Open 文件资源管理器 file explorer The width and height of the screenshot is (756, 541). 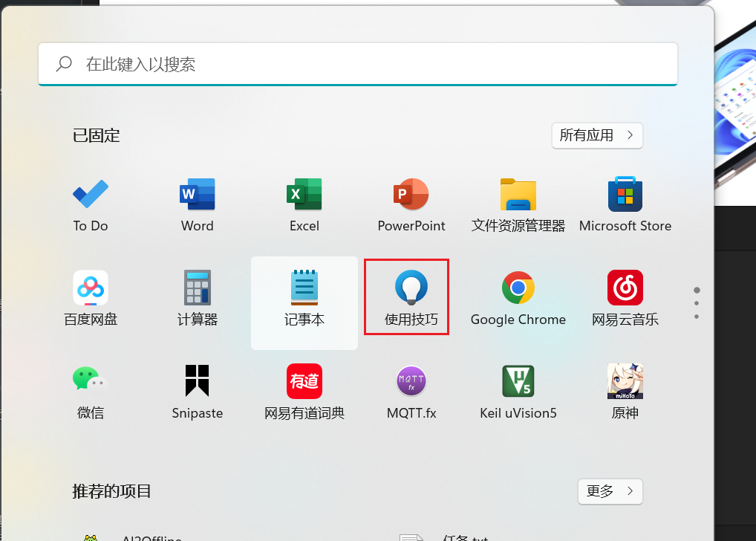coord(518,205)
